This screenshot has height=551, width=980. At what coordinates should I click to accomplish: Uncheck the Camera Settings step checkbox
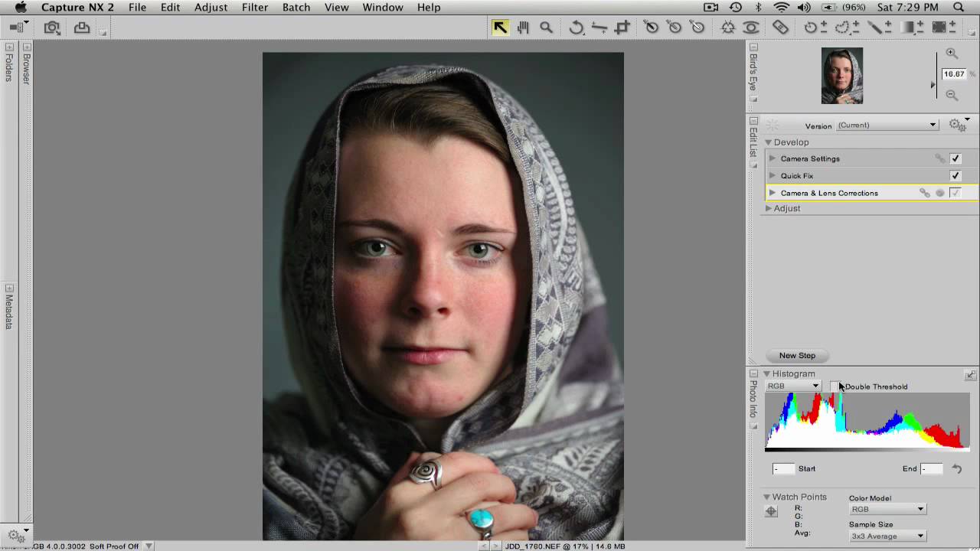tap(955, 158)
